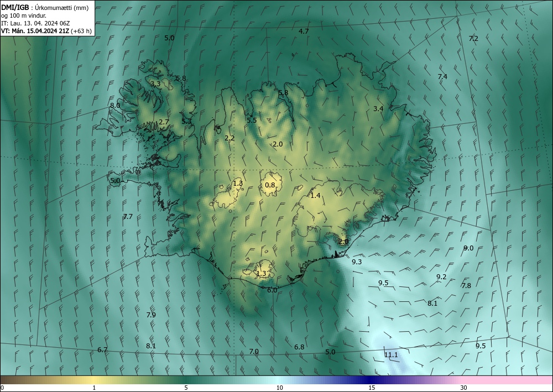
Task: Click the 5.3 map value
Action: click(186, 121)
